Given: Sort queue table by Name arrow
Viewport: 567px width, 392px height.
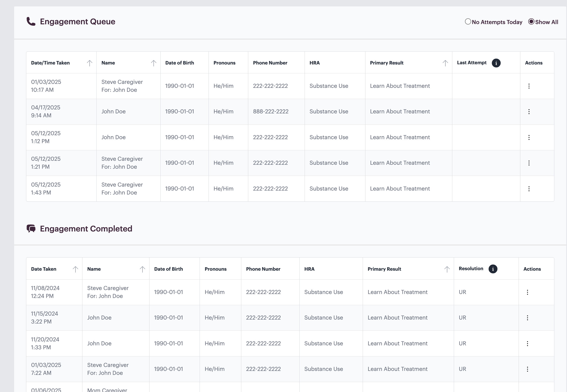Looking at the screenshot, I should [x=154, y=63].
